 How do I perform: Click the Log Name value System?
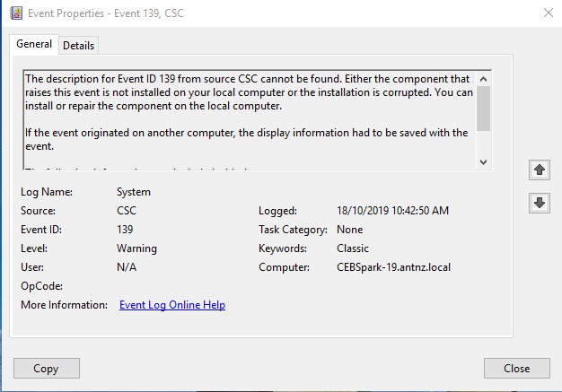[x=134, y=192]
